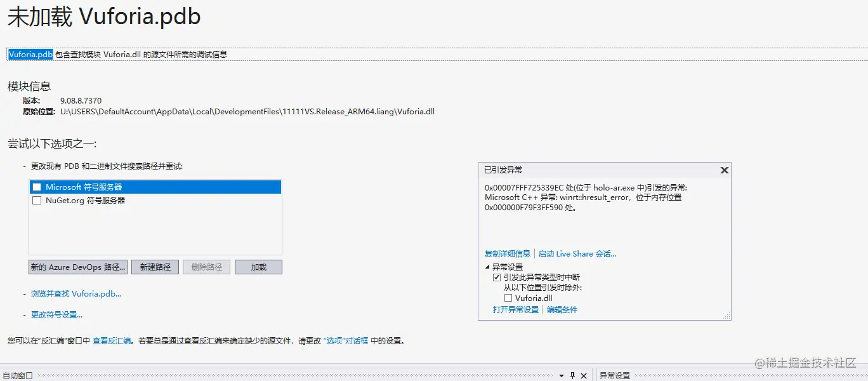Close the 自动窗口 panel
Image resolution: width=868 pixels, height=381 pixels.
click(584, 376)
